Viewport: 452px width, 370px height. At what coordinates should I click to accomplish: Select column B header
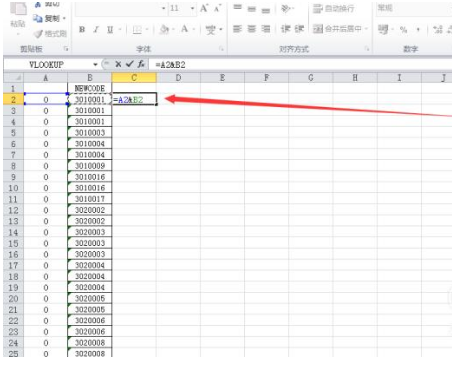click(90, 78)
